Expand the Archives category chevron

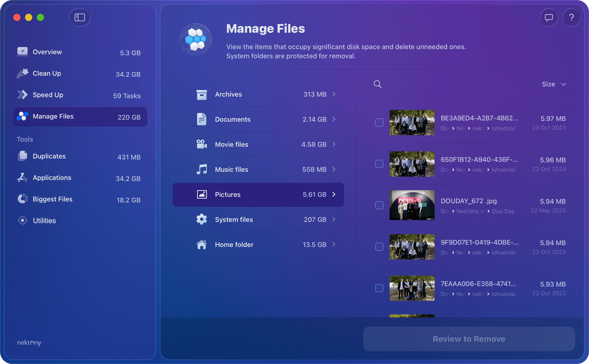[334, 94]
